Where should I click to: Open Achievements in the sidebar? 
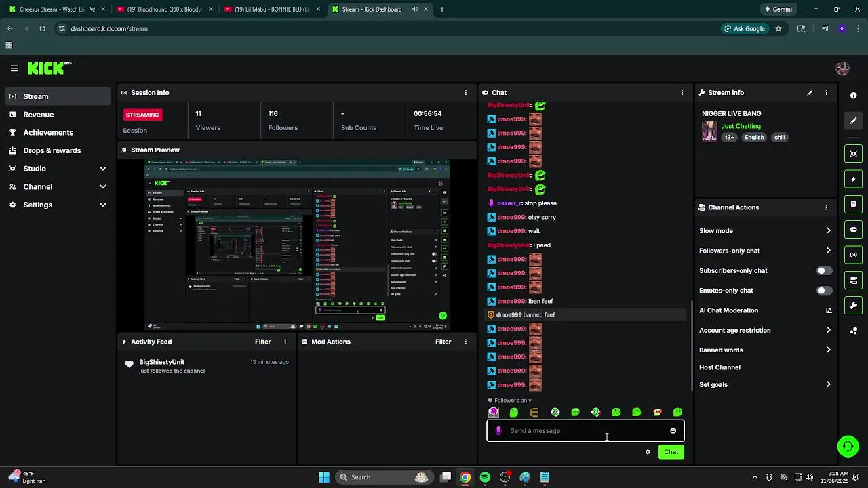[x=58, y=133]
